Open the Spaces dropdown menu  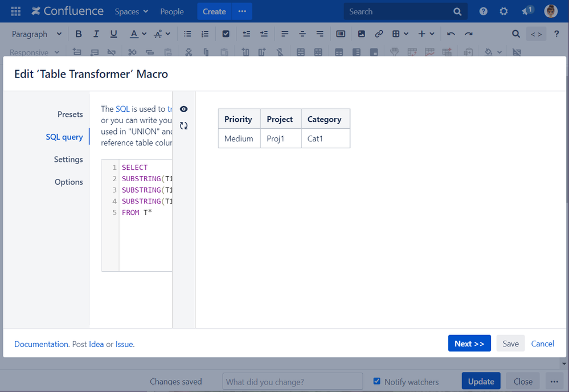coord(132,11)
